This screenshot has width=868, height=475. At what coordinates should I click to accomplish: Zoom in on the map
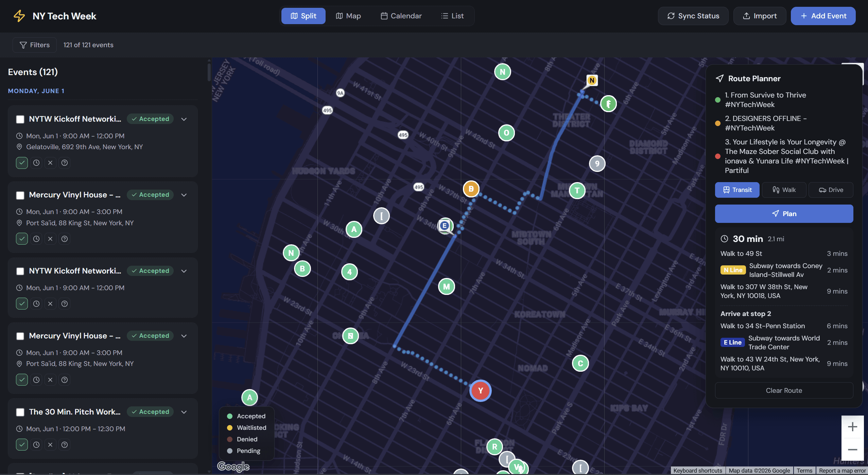[852, 427]
